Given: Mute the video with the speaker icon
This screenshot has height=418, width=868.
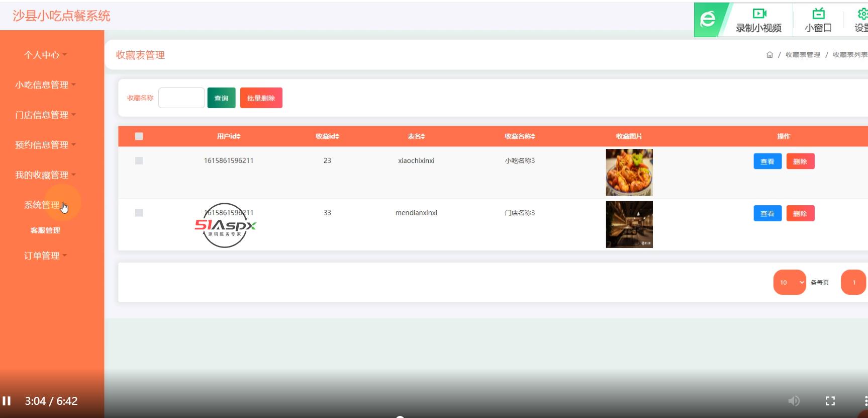Looking at the screenshot, I should (794, 401).
